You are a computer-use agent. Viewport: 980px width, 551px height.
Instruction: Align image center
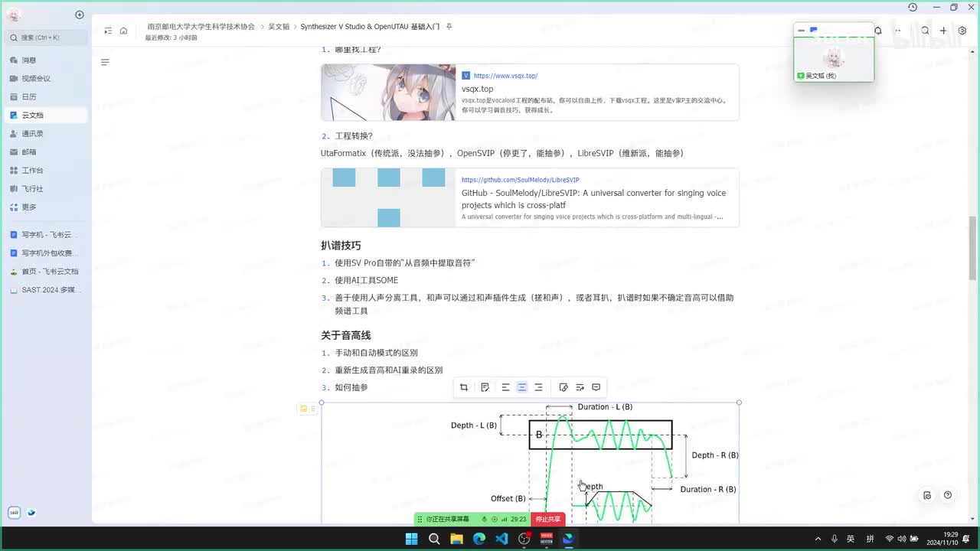[522, 387]
